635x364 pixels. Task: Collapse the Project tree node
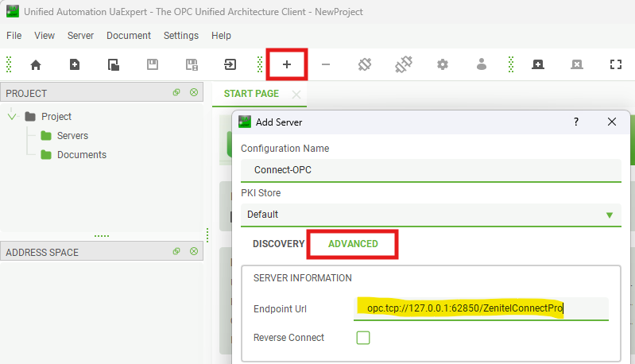pyautogui.click(x=12, y=117)
